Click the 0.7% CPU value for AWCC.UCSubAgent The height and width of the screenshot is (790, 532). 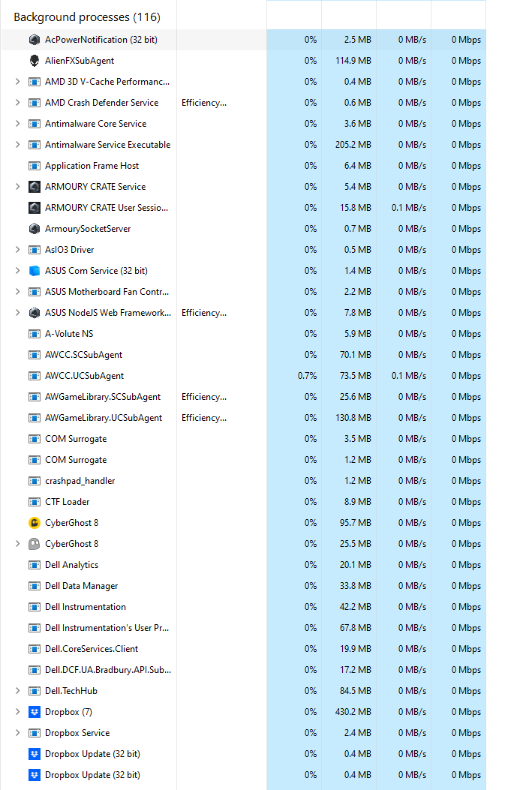308,376
